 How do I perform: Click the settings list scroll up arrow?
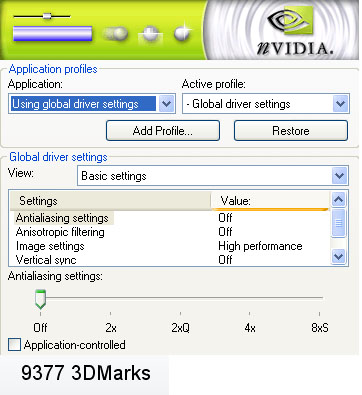pyautogui.click(x=339, y=199)
